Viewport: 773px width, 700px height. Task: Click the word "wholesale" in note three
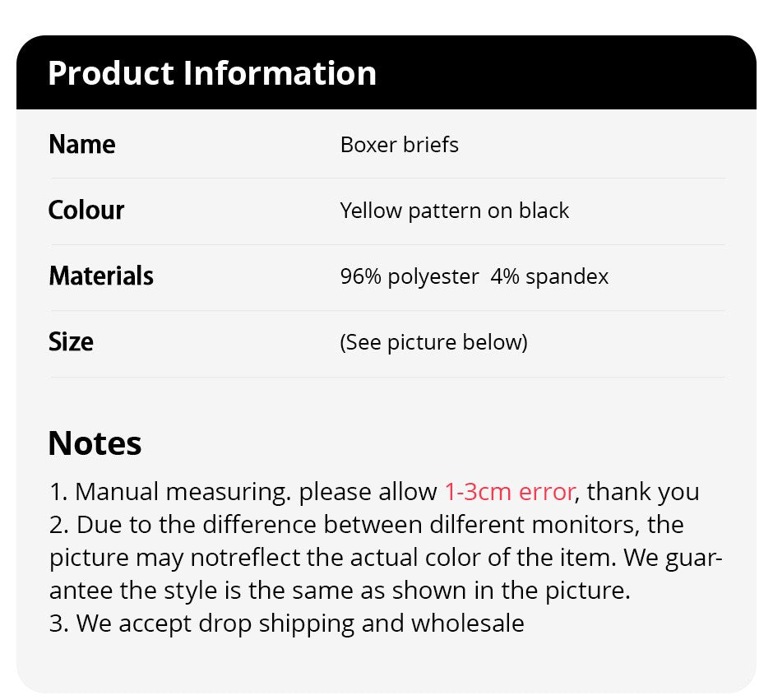pyautogui.click(x=467, y=624)
